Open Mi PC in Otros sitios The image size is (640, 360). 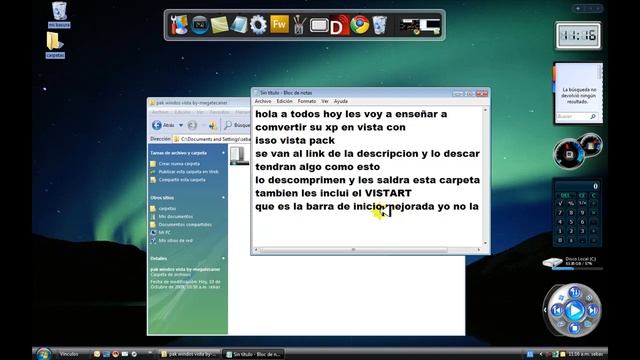(x=164, y=233)
